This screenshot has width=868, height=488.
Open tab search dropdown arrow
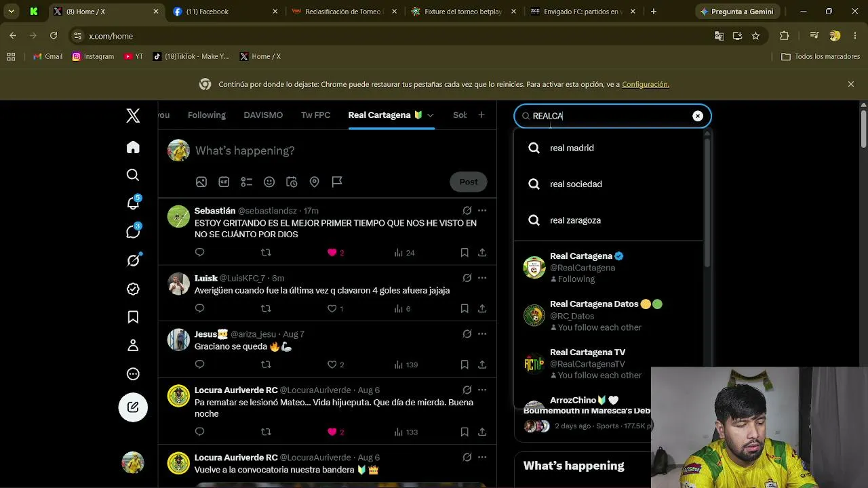point(12,12)
